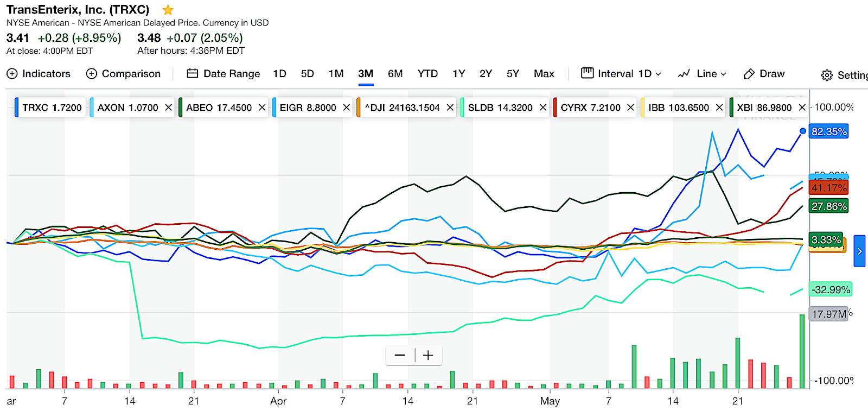Zoom out with the minus button
The image size is (868, 411).
[400, 355]
